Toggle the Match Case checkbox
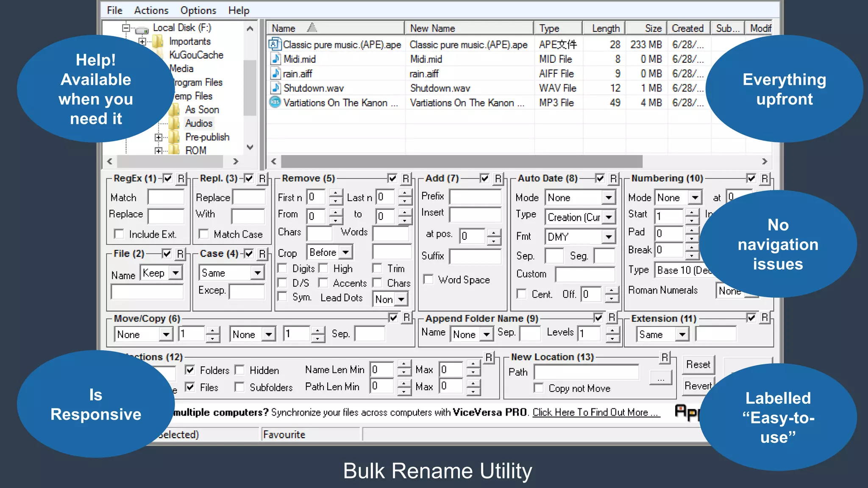 coord(204,234)
